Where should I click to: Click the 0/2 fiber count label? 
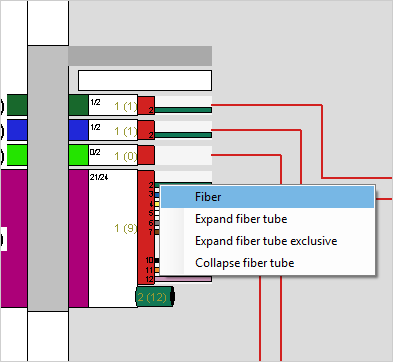[95, 152]
